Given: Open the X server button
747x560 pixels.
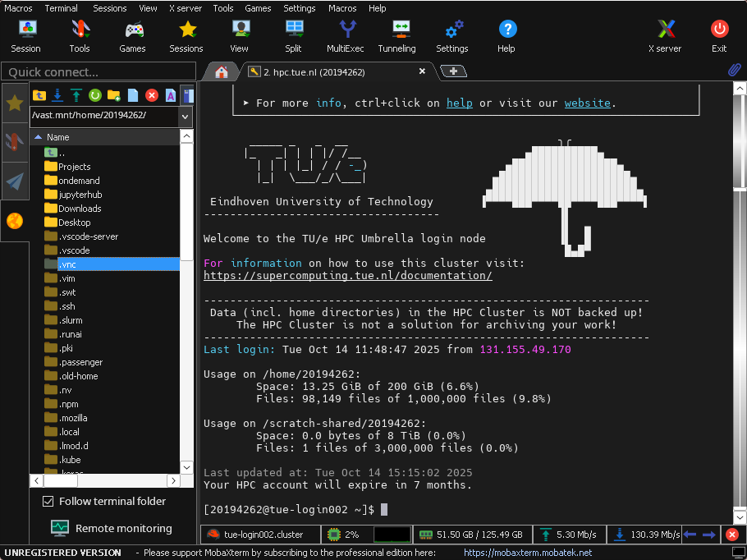Looking at the screenshot, I should [664, 35].
